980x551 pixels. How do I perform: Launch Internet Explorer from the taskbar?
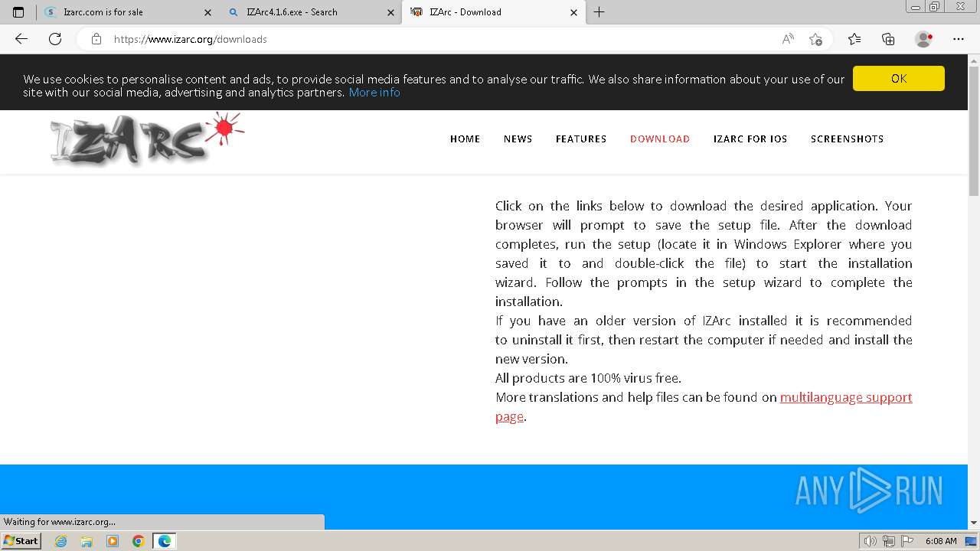coord(61,541)
